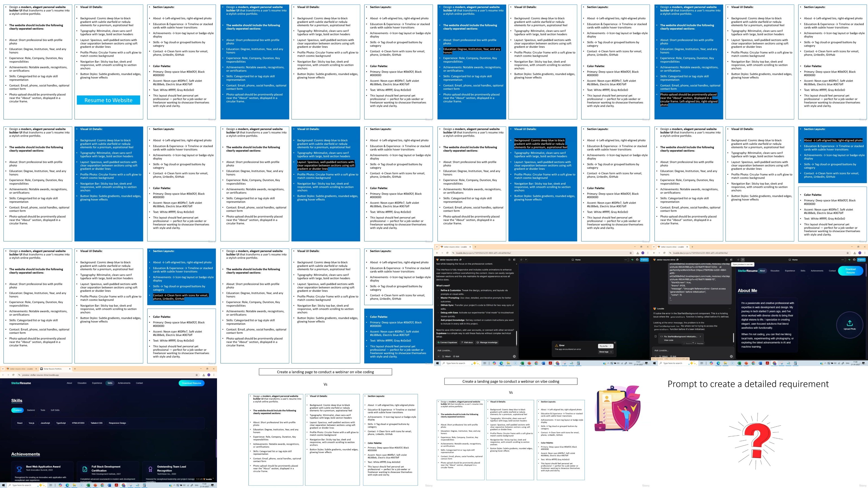The height and width of the screenshot is (488, 868).
Task: Click Contact in Stellar Resume Portfolio window navbar
Action: [x=139, y=383]
